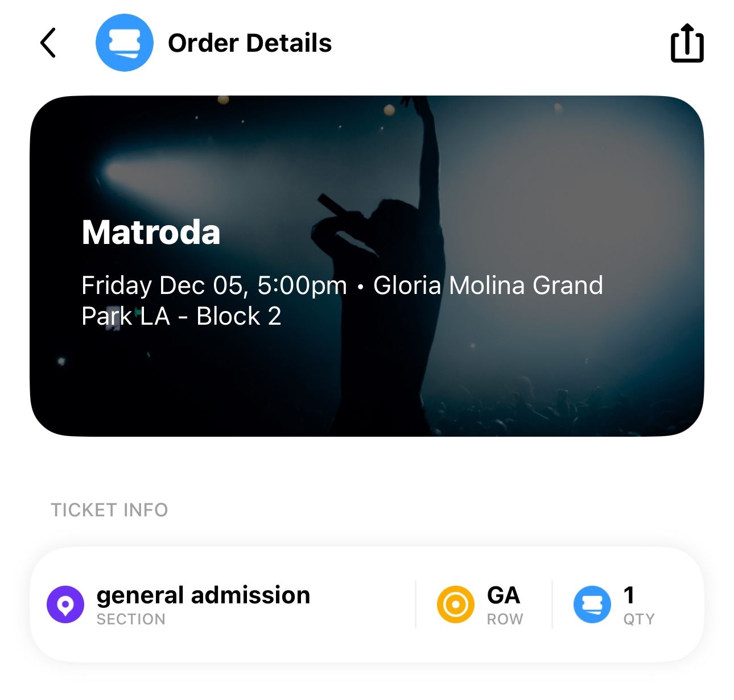Open the ticket info card
The image size is (734, 700).
coord(367,604)
